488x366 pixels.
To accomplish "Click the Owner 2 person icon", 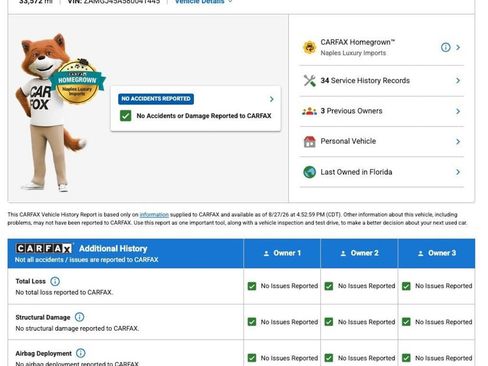I will click(x=343, y=253).
